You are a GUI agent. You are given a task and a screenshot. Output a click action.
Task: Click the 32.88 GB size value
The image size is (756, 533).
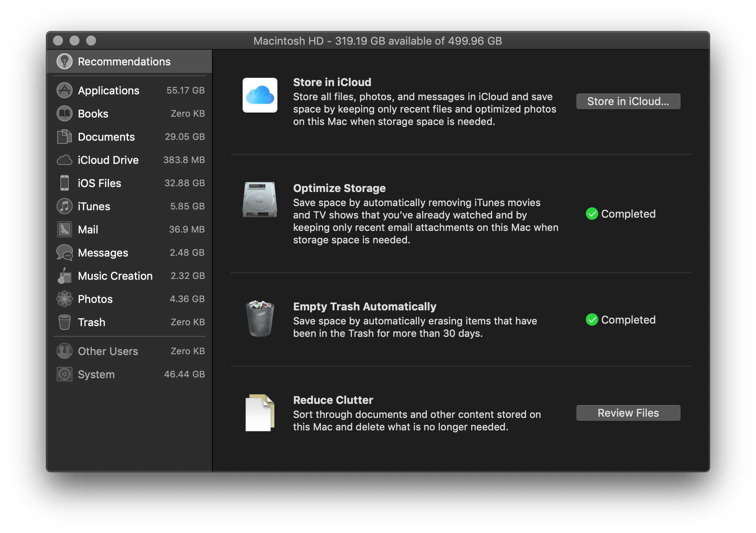[x=185, y=183]
